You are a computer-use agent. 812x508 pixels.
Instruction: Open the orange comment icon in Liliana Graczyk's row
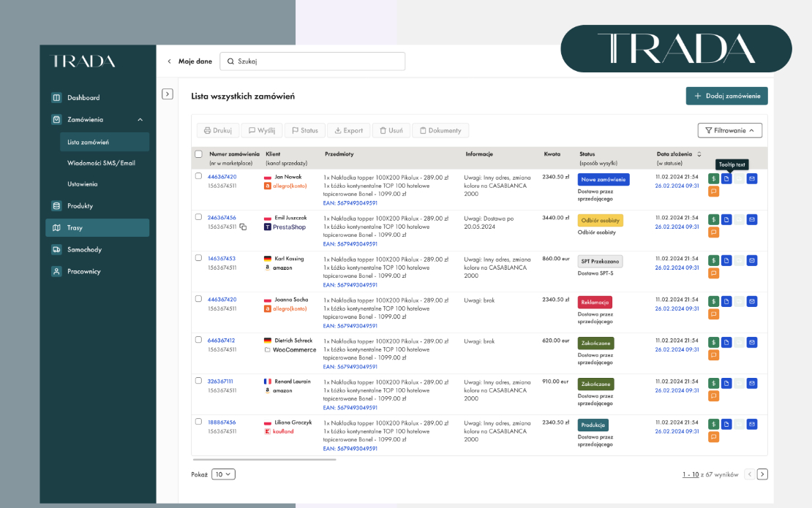[713, 436]
